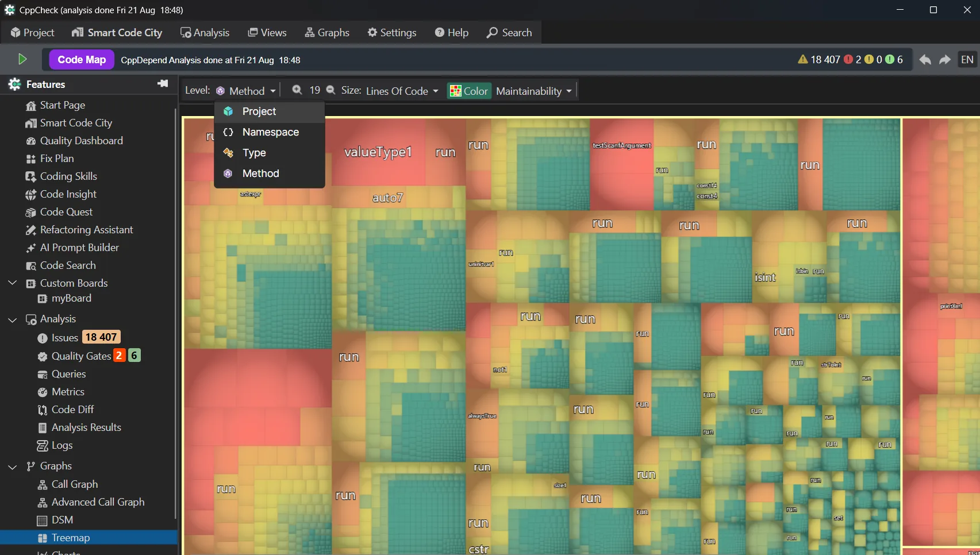
Task: Click the 18 407 issues badge in sidebar
Action: tap(101, 337)
